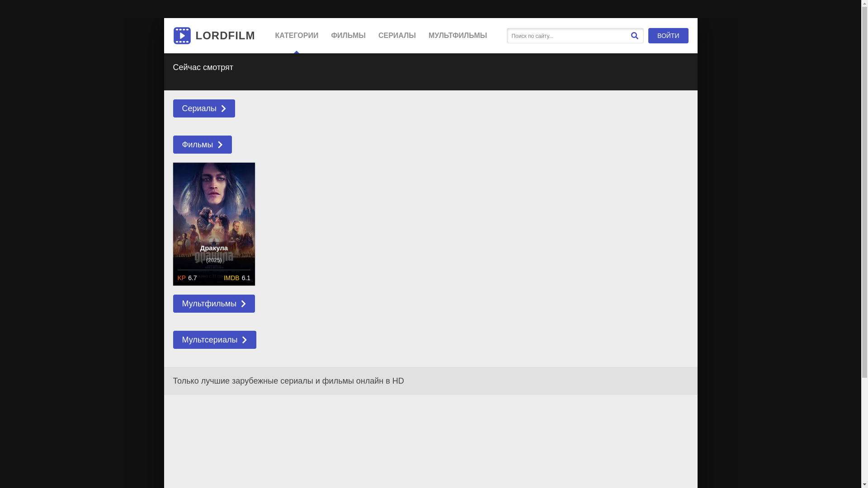Open the Сериалы menu in header
This screenshot has width=868, height=488.
coord(397,36)
